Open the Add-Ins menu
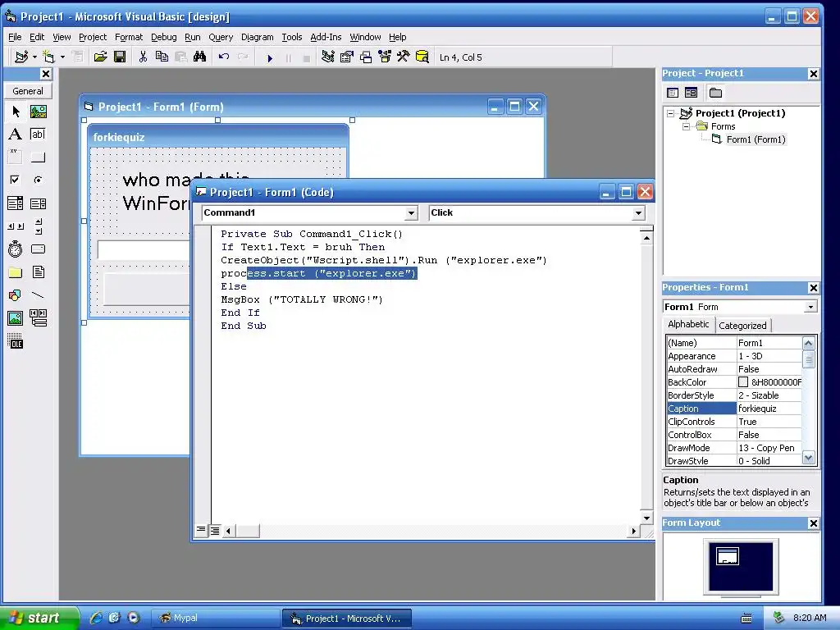This screenshot has height=630, width=840. tap(326, 37)
